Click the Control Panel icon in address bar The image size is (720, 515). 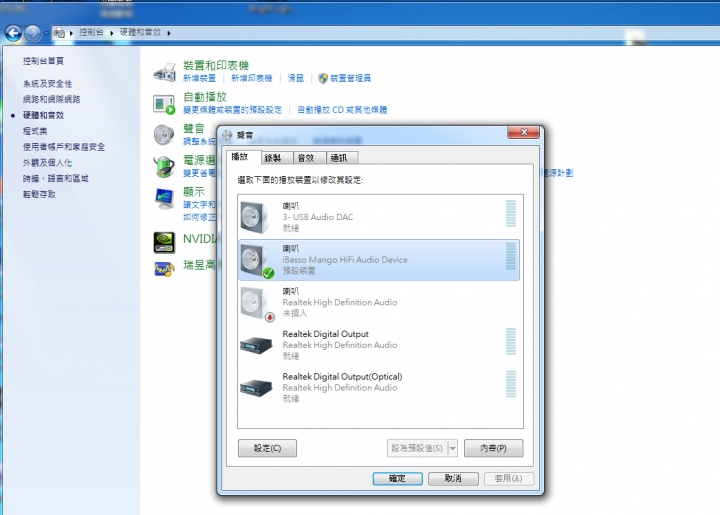click(x=59, y=33)
